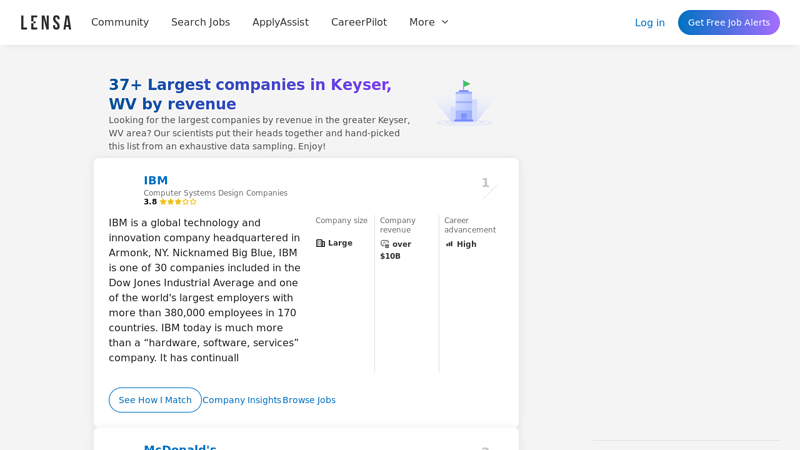800x450 pixels.
Task: Open CareerPilot from the navigation
Action: point(359,22)
